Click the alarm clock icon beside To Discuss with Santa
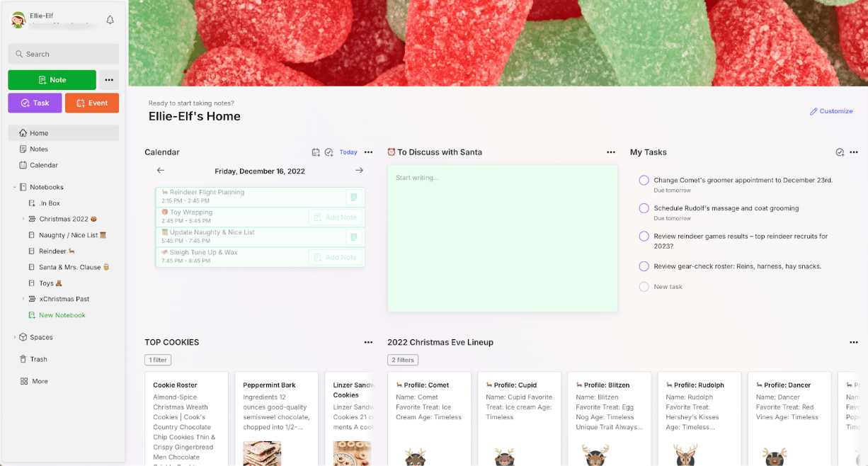The width and height of the screenshot is (868, 466). pyautogui.click(x=392, y=152)
